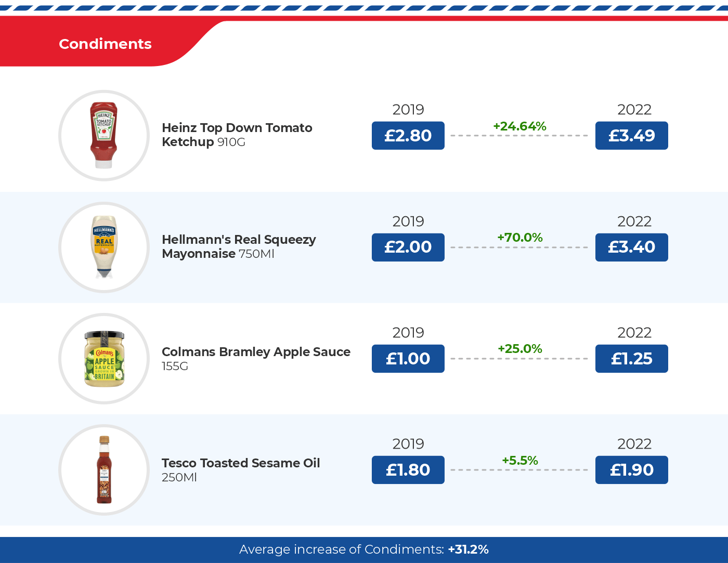Click the +5.5% increase label
Image resolution: width=728 pixels, height=563 pixels.
click(x=519, y=461)
